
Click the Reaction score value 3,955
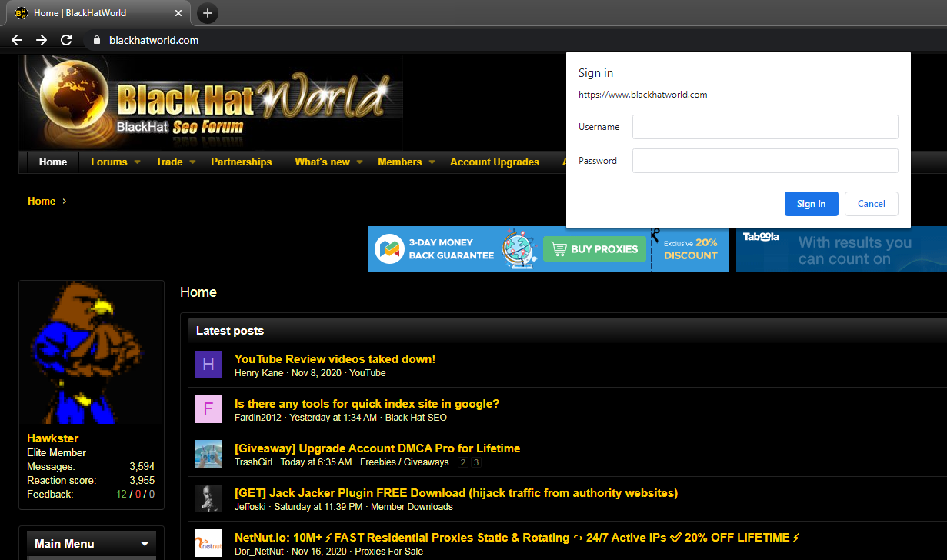[x=142, y=480]
